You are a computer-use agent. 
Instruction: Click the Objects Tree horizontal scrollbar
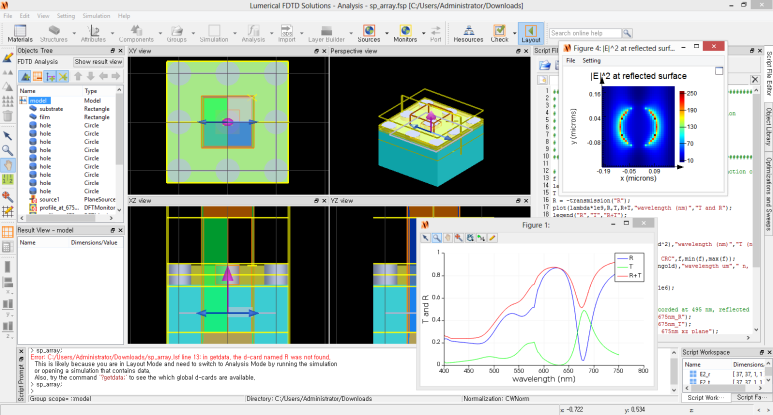(x=67, y=218)
